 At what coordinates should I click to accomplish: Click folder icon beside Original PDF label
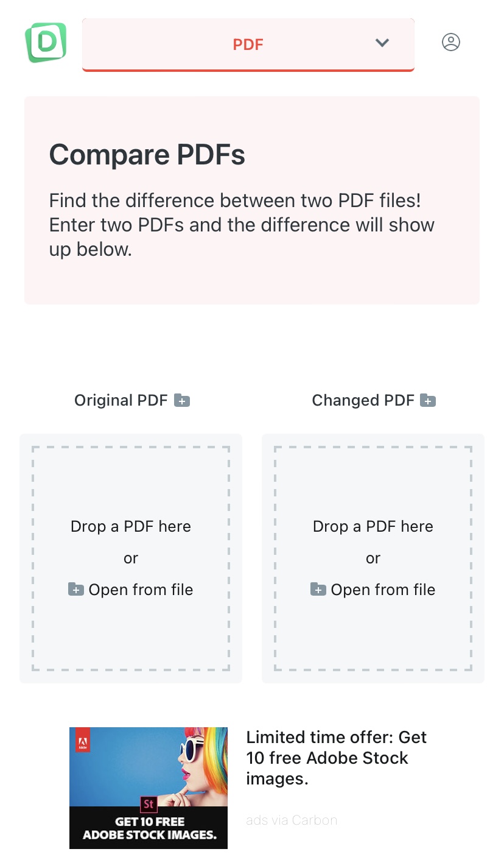click(182, 401)
